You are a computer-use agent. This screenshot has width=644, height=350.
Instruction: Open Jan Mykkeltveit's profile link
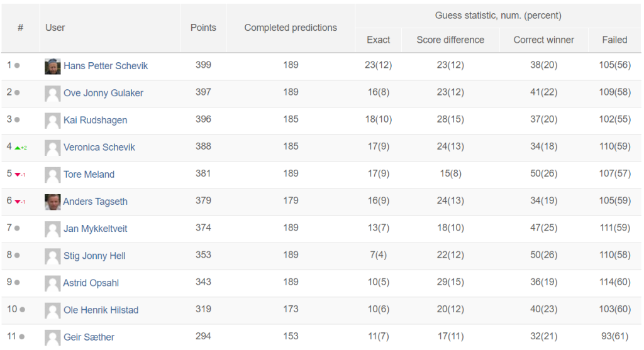(96, 229)
